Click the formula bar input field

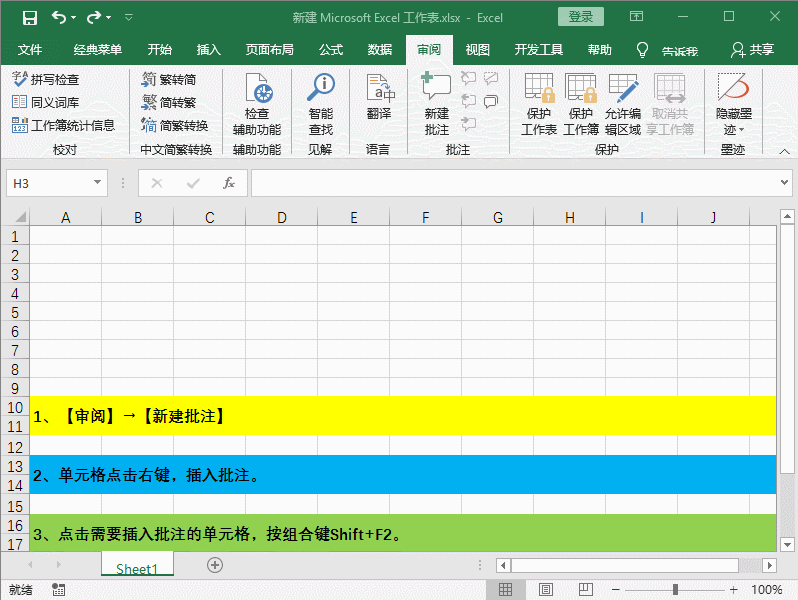pyautogui.click(x=514, y=183)
